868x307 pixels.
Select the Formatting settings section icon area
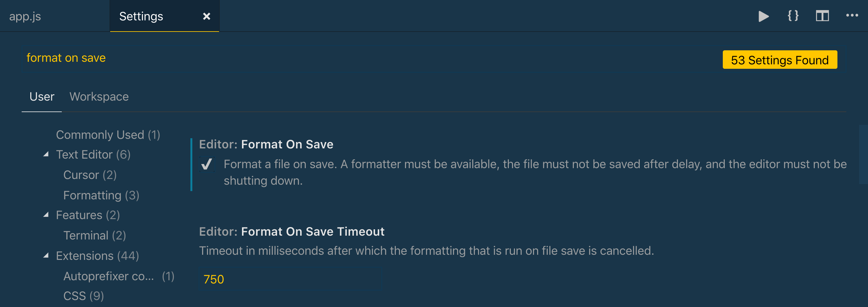coord(101,195)
